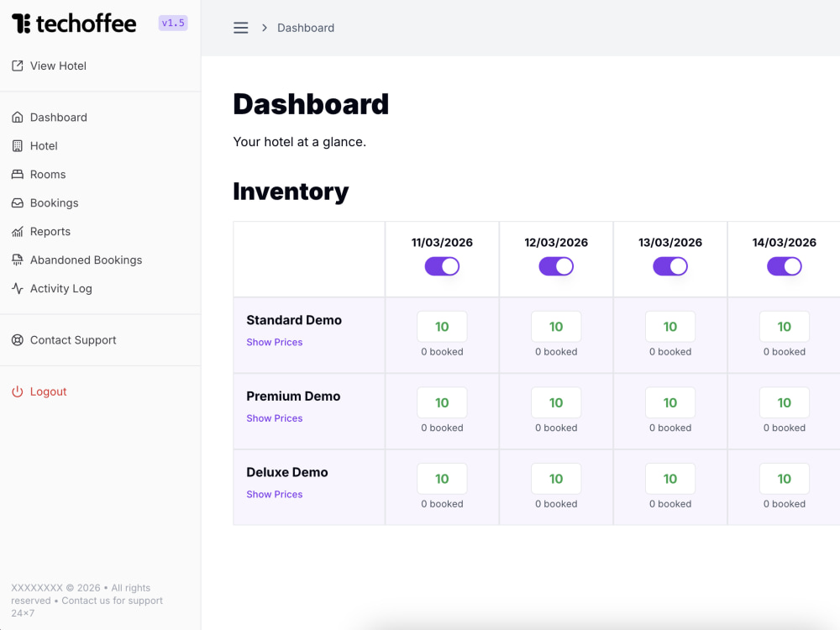Click the Bookings inbox icon
The width and height of the screenshot is (840, 630).
(18, 203)
